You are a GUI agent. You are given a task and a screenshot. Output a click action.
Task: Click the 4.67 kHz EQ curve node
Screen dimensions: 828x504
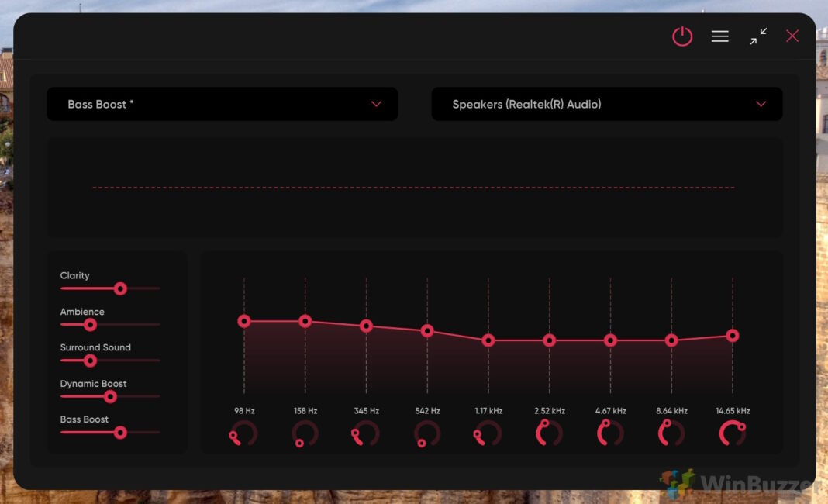(609, 340)
